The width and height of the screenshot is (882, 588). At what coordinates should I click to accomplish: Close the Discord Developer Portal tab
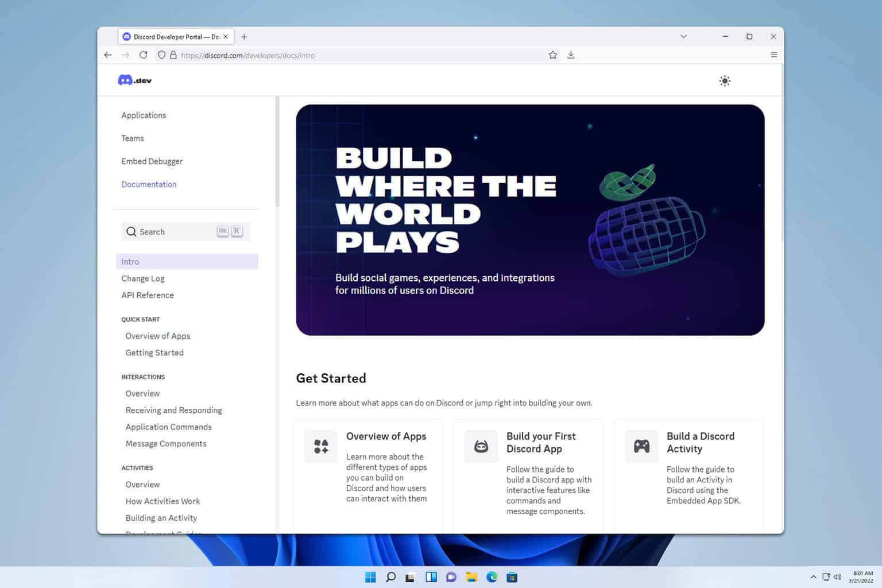[226, 37]
